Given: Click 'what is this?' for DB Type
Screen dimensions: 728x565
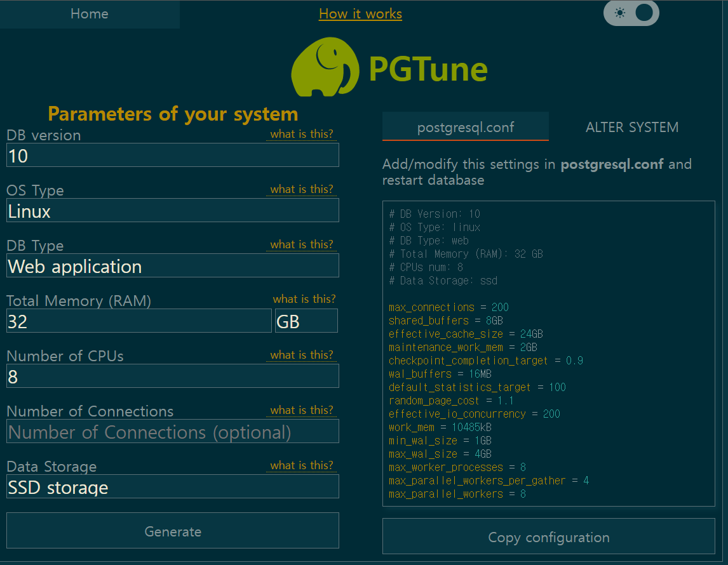Looking at the screenshot, I should [301, 244].
